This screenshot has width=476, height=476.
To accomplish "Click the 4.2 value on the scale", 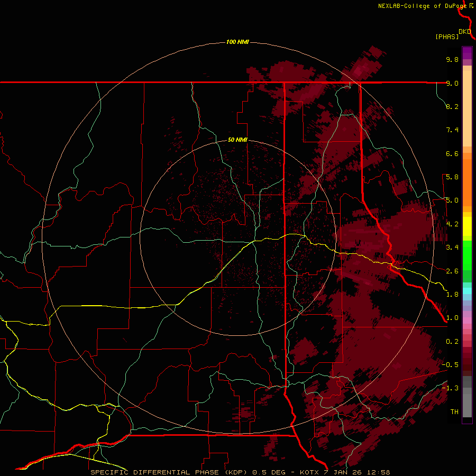I will click(452, 224).
